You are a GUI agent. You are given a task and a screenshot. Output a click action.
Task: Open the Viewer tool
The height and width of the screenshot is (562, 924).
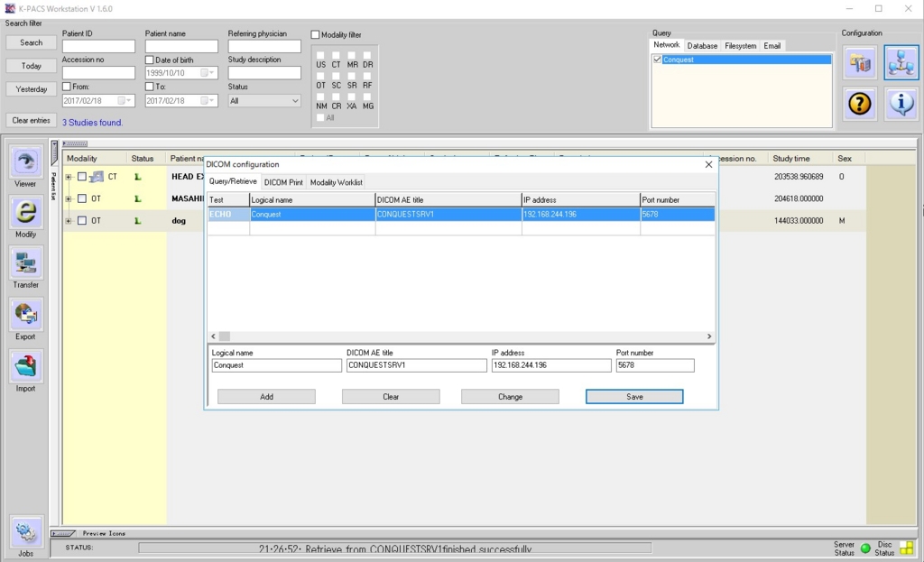(x=25, y=162)
